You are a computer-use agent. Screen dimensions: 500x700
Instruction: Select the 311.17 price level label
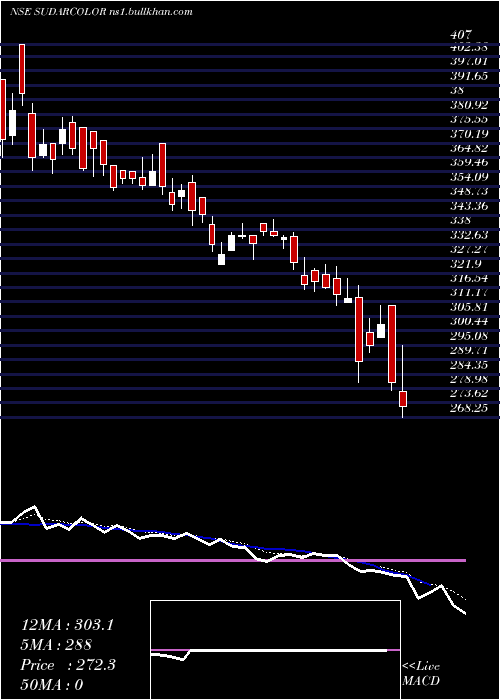[x=469, y=292]
